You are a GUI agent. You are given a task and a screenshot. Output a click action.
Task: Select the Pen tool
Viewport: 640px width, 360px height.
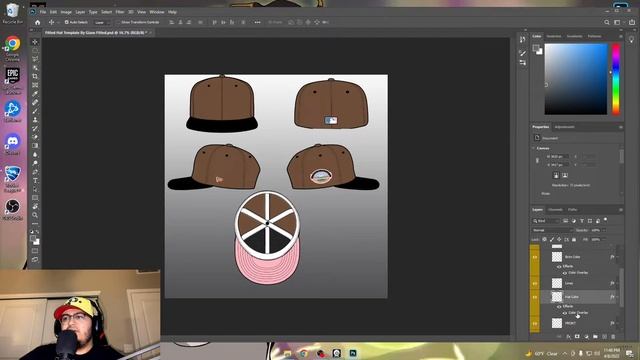coord(35,172)
